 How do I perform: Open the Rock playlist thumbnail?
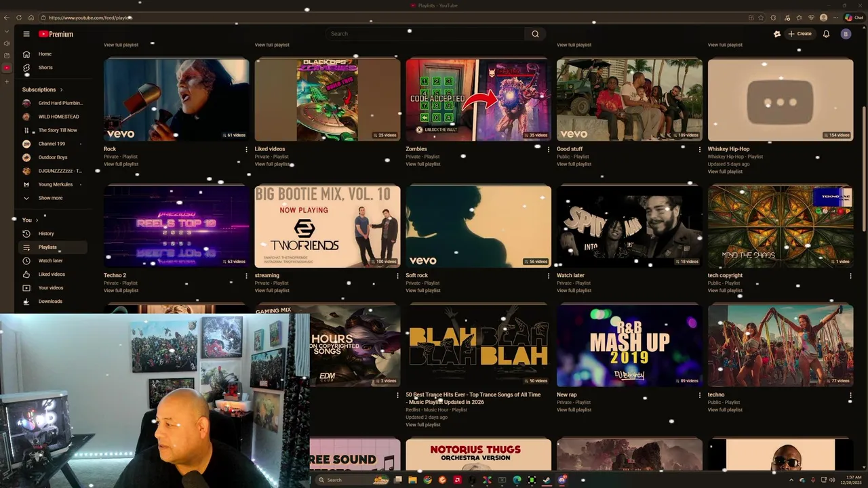tap(176, 100)
